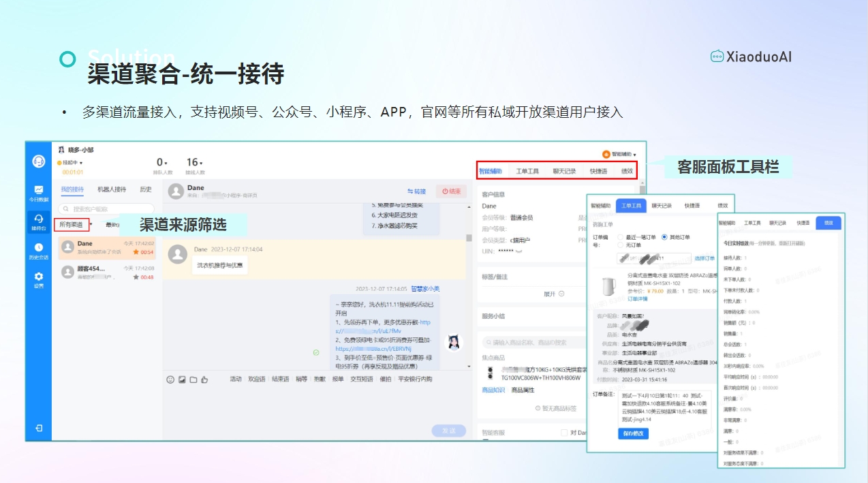Click the send-image icon in chat toolbar
Image resolution: width=868 pixels, height=483 pixels.
(x=181, y=379)
